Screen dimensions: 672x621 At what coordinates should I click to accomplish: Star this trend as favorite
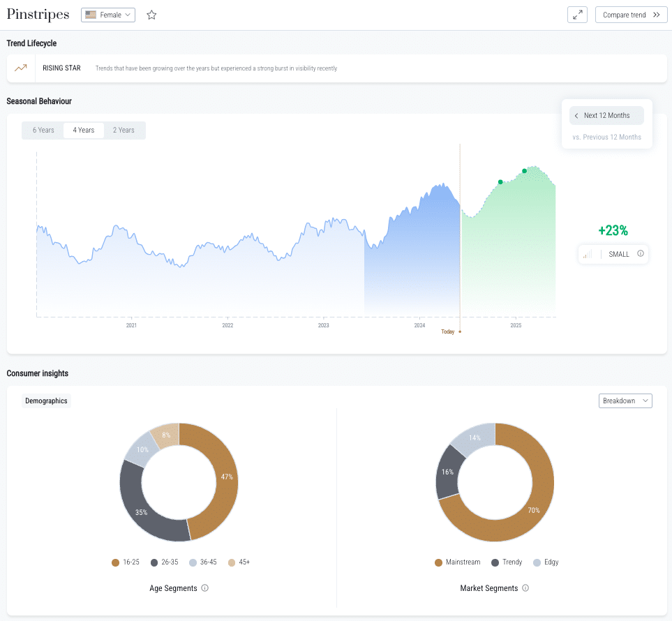pos(151,14)
